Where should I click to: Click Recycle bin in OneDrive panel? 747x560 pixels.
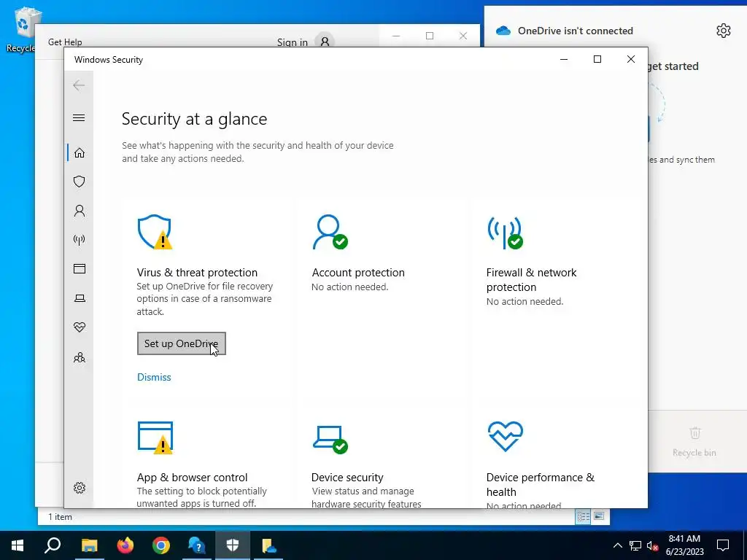click(x=694, y=441)
